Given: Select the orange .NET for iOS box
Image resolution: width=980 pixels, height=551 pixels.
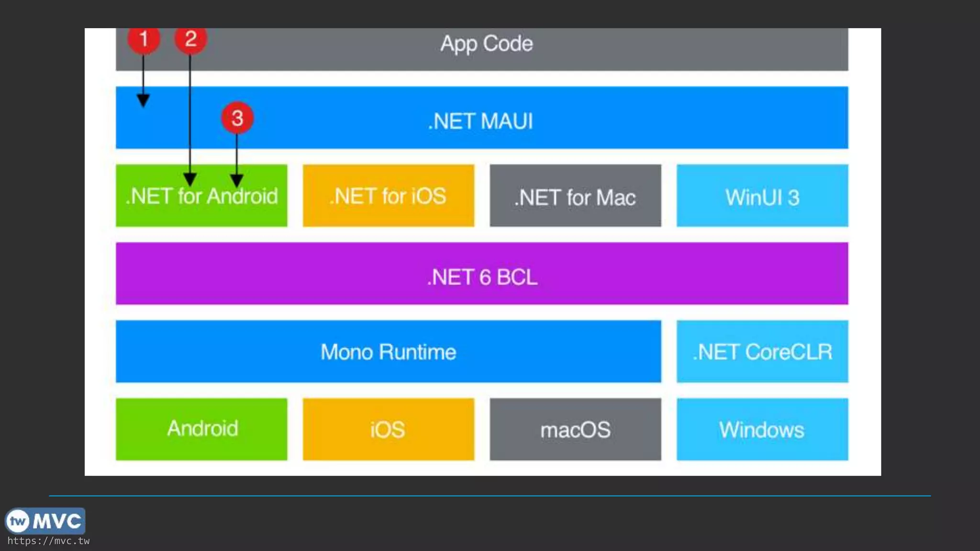Looking at the screenshot, I should point(388,196).
